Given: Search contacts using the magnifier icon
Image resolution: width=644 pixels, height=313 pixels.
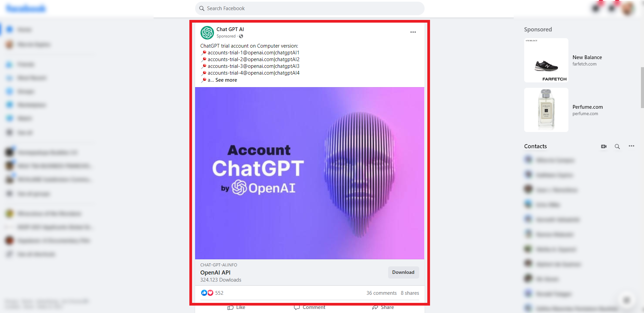Looking at the screenshot, I should pos(617,146).
